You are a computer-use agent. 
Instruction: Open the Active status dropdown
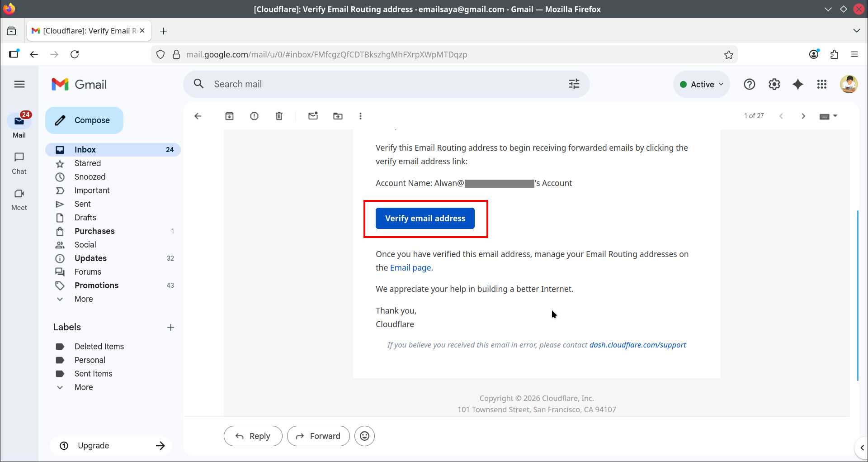(x=702, y=85)
